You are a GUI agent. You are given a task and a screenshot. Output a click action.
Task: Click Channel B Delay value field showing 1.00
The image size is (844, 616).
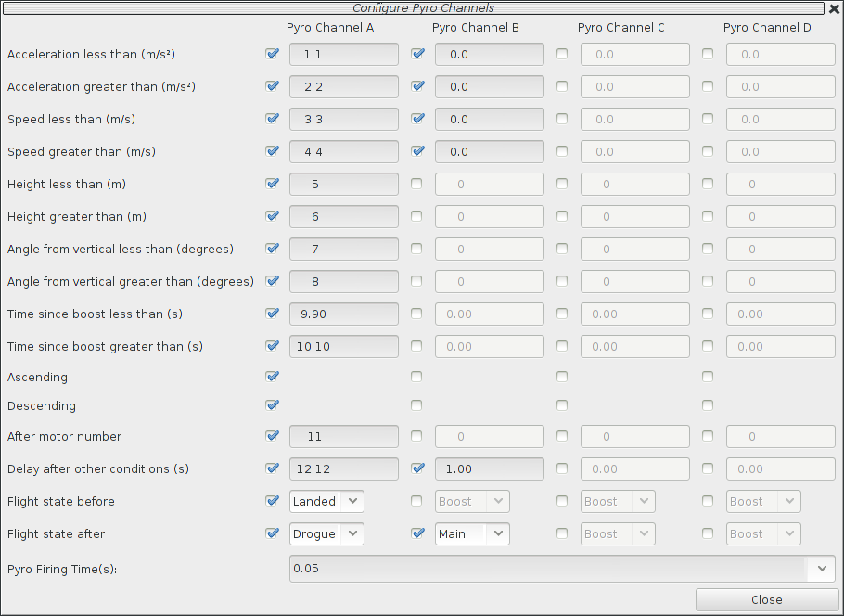pyautogui.click(x=489, y=469)
